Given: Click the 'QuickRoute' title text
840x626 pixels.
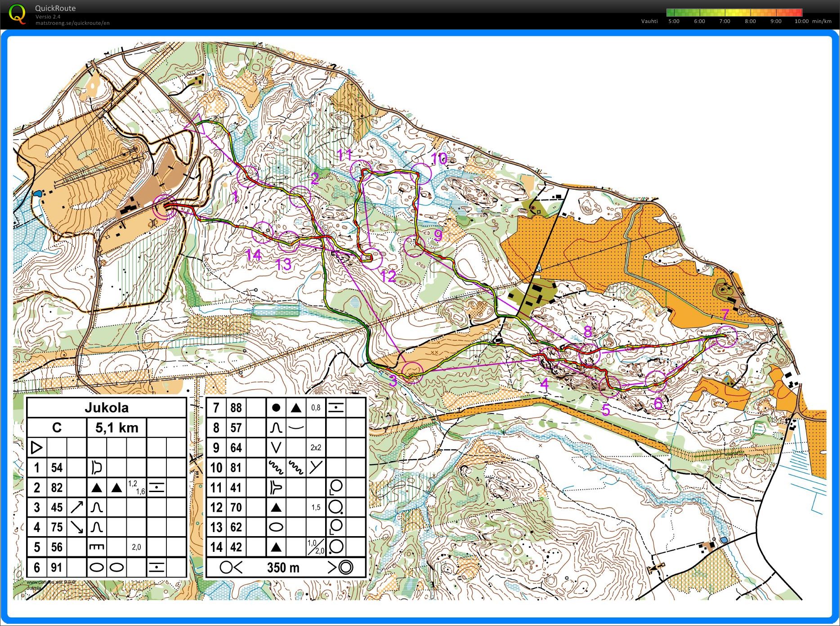Looking at the screenshot, I should (x=55, y=8).
